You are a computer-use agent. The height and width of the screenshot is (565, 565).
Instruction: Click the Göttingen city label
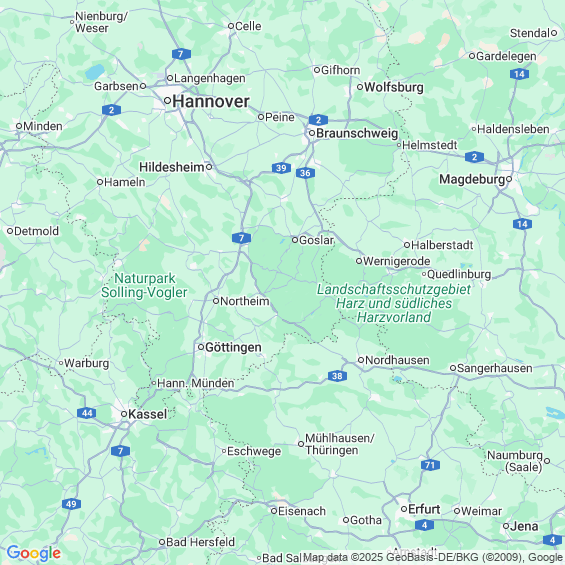click(x=233, y=347)
